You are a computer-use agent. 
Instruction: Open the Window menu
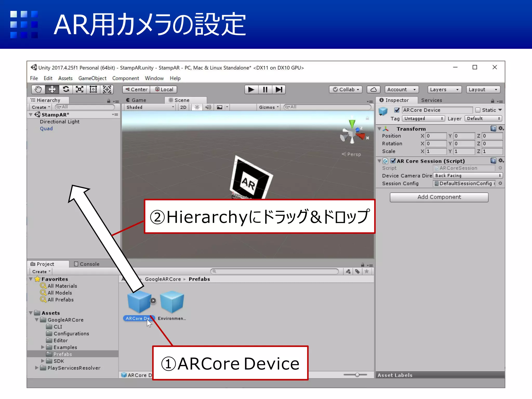154,78
